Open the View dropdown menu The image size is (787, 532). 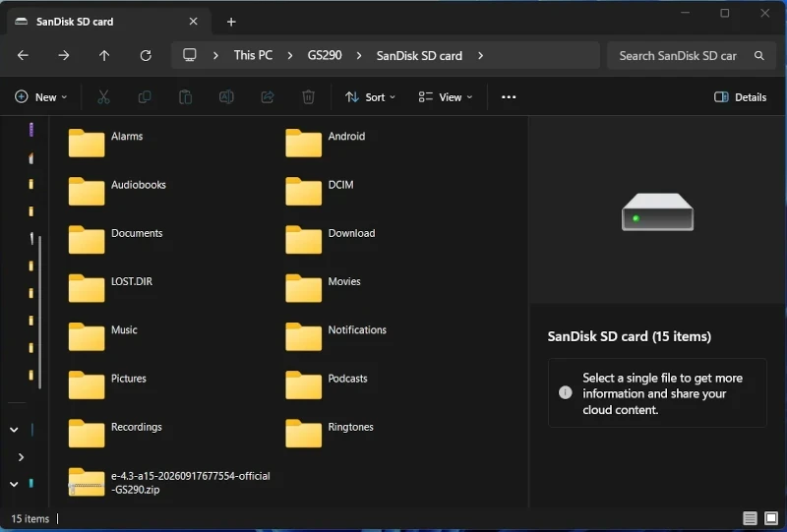coord(446,97)
